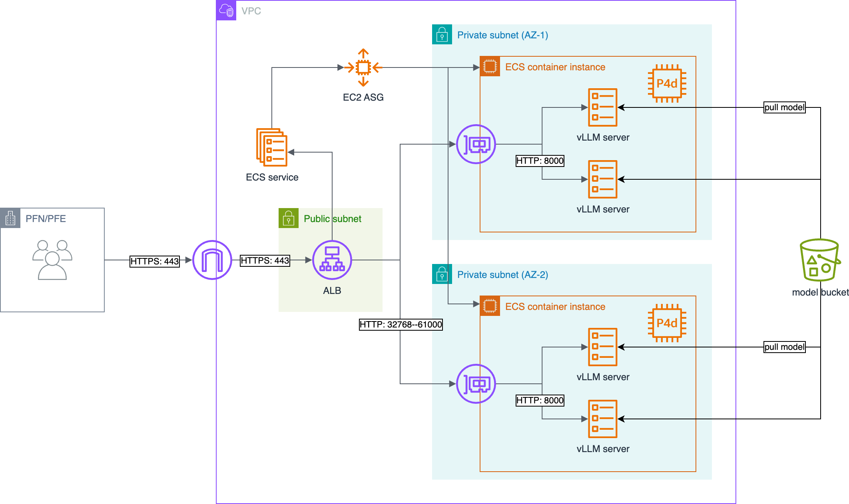
Task: Select the upper pull model edge label
Action: 784,107
